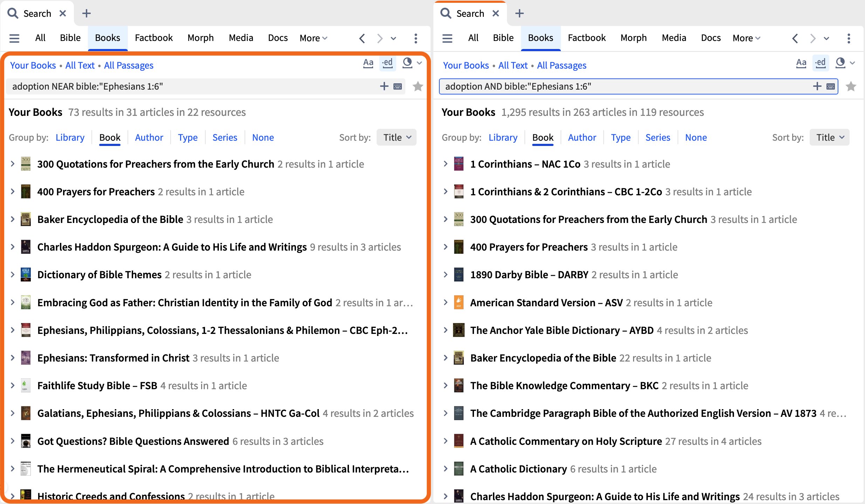Toggle match all word forms -ed in right panel
Screen dimensions: 865x504
tap(821, 63)
